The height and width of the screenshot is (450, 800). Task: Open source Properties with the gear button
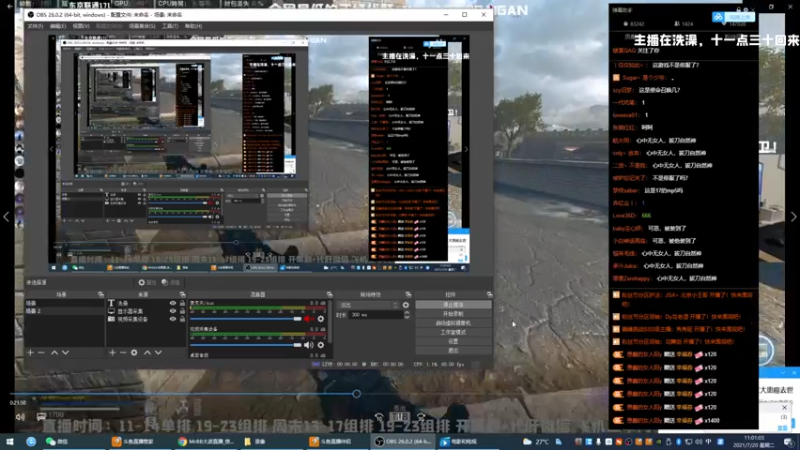tap(146, 282)
